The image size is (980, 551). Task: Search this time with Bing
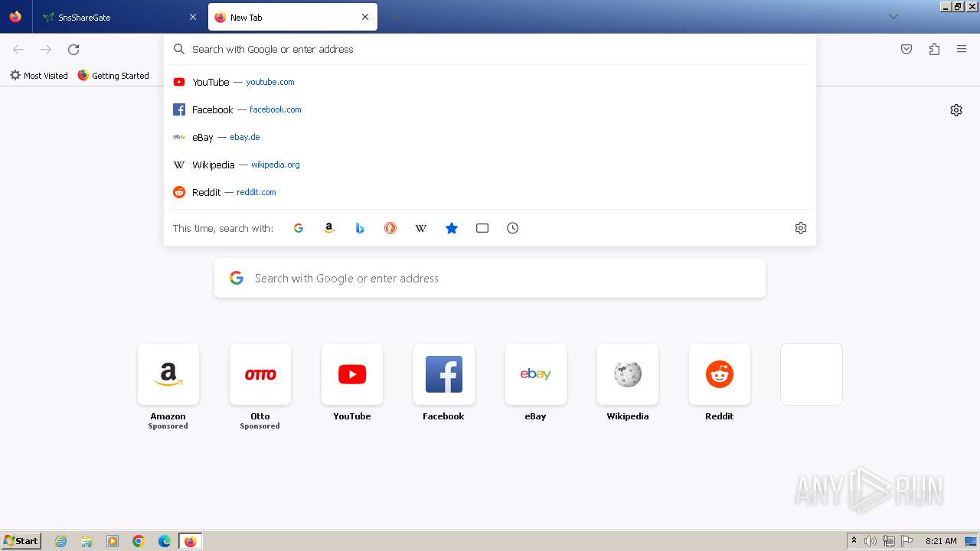point(360,228)
